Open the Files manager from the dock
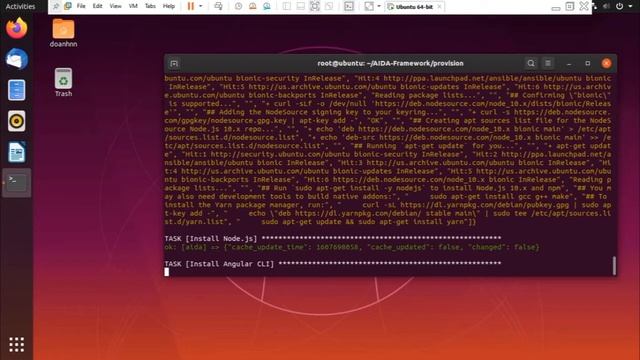The image size is (640, 360). (17, 90)
